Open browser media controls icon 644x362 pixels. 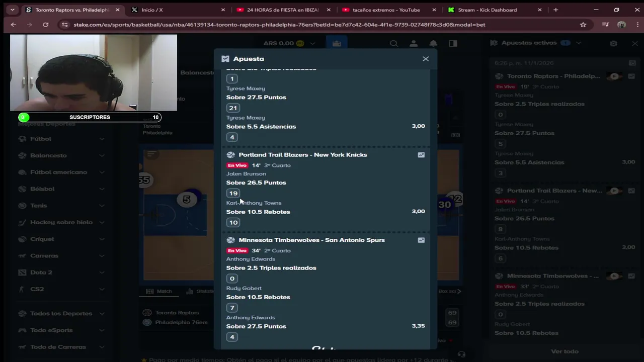pos(606,25)
